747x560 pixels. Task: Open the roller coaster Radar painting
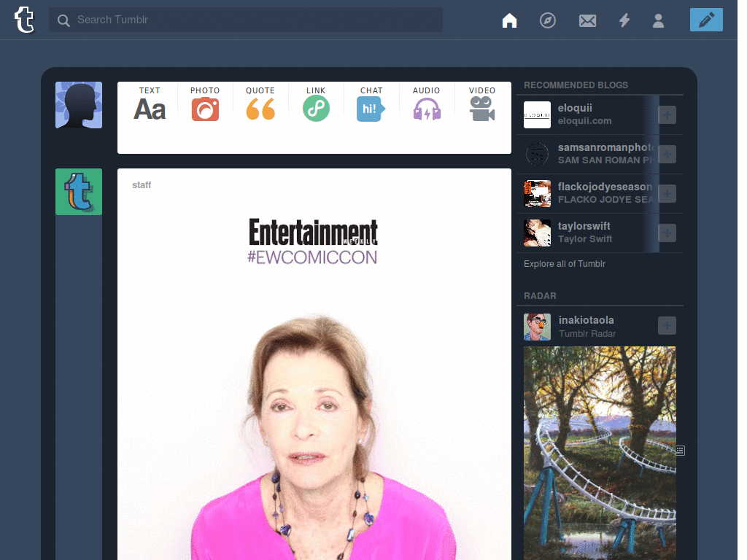(x=600, y=453)
